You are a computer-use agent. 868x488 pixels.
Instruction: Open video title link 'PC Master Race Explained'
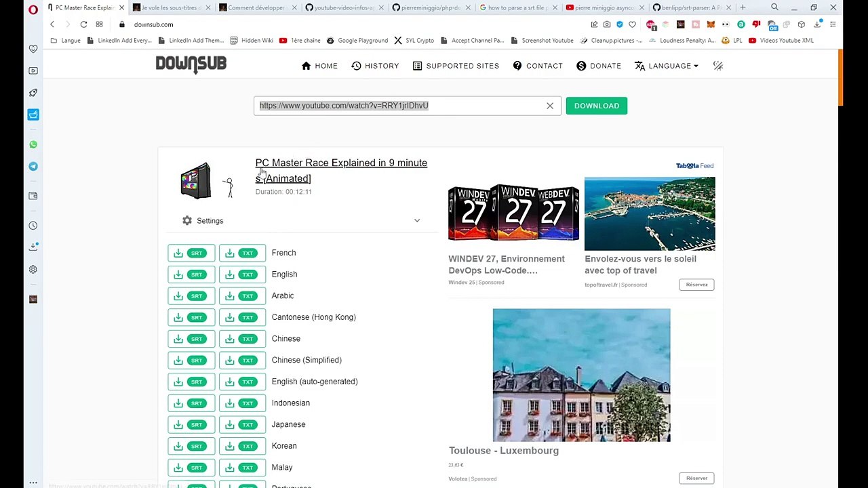[x=341, y=171]
